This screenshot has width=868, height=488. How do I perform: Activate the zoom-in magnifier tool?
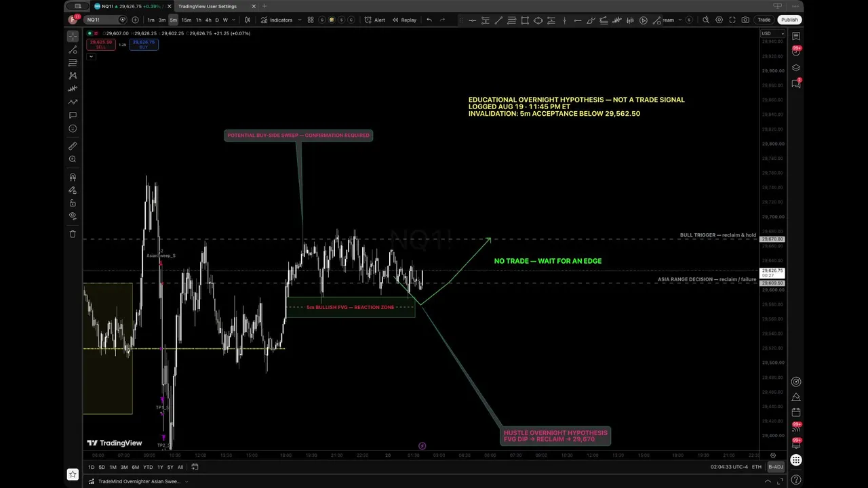point(73,159)
